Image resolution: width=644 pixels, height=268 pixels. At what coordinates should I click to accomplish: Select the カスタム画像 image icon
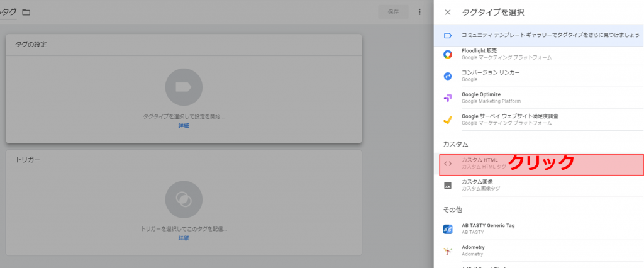pyautogui.click(x=448, y=186)
